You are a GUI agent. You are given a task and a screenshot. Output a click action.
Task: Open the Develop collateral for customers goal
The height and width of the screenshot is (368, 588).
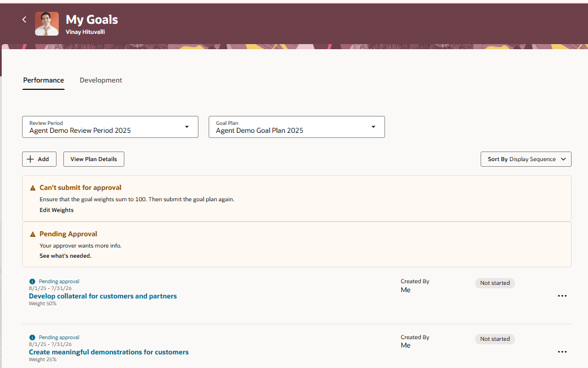[103, 296]
